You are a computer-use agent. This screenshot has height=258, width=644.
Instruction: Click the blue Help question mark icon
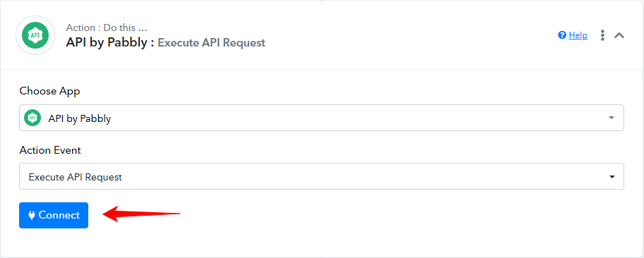pos(562,35)
